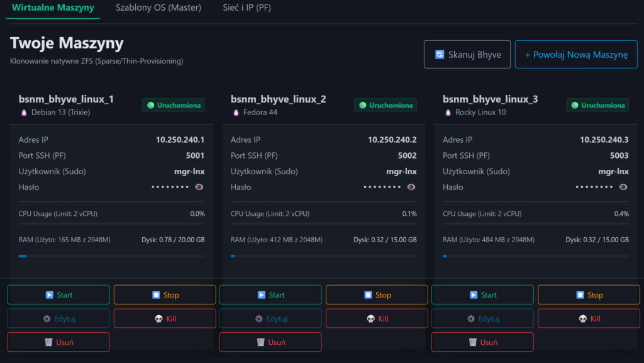Delete bsnm_bhyve_linux_3 with Usuń
644x363 pixels.
(482, 342)
